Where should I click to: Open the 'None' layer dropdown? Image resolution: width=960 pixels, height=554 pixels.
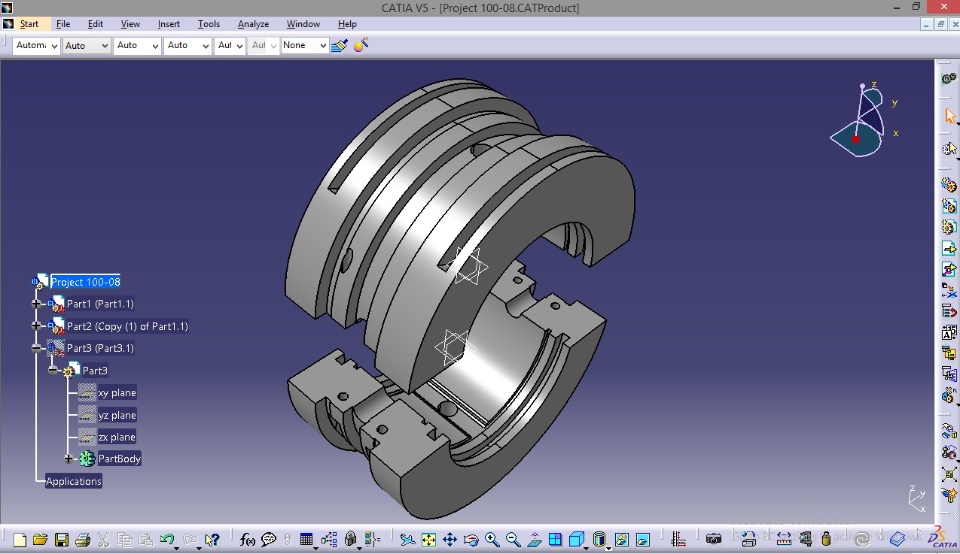coord(304,45)
